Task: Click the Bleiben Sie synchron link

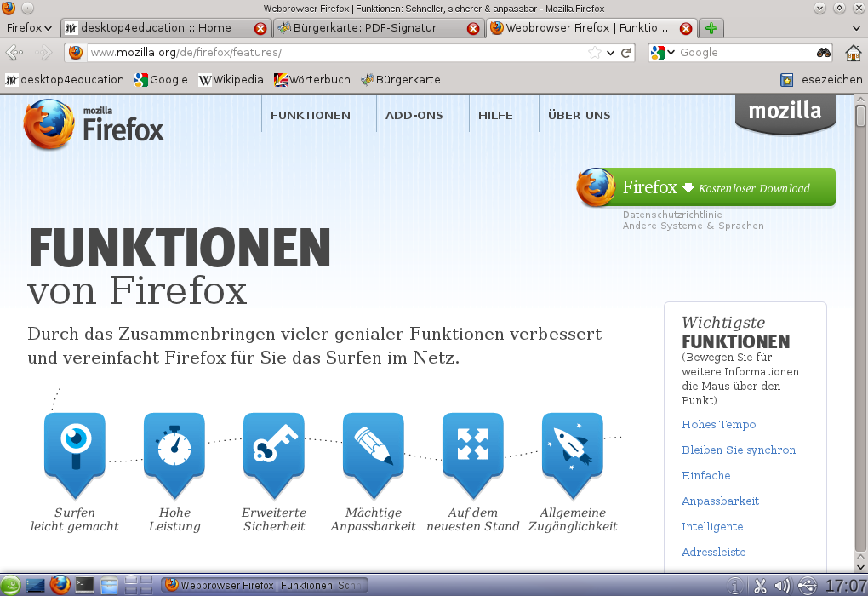Action: pyautogui.click(x=739, y=450)
